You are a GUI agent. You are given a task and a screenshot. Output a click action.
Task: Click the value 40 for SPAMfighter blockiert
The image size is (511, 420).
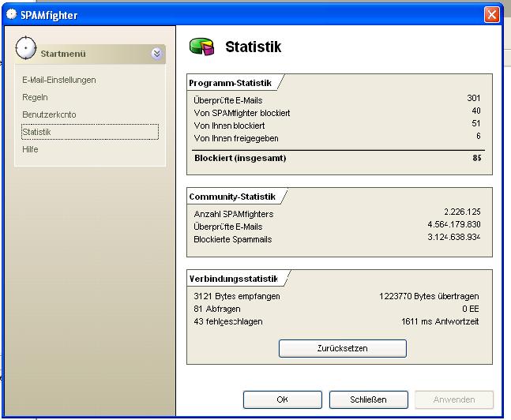click(x=476, y=111)
